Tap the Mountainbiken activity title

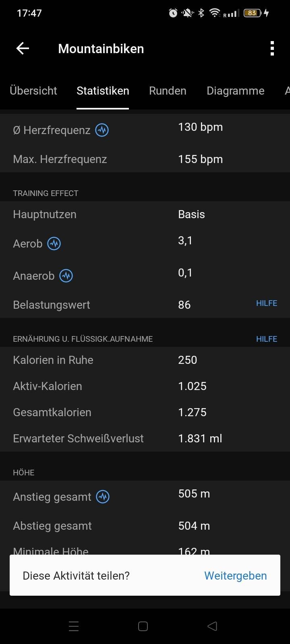101,49
